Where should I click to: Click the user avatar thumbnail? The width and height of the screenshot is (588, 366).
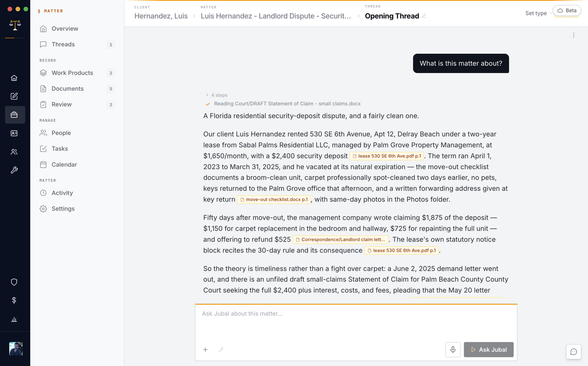16,349
